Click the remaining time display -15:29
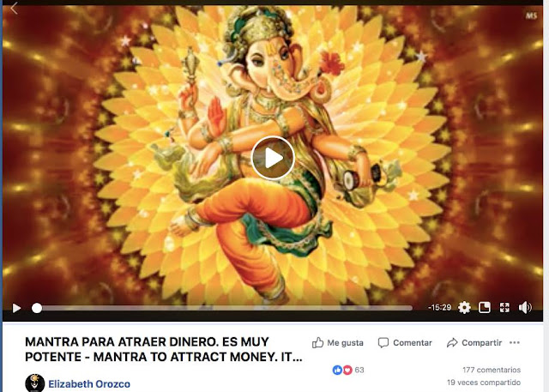Screen dimensions: 549x392 click(x=439, y=308)
